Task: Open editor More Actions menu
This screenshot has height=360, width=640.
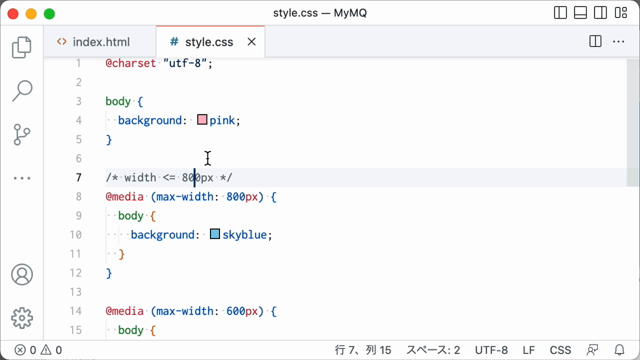Action: click(x=618, y=41)
